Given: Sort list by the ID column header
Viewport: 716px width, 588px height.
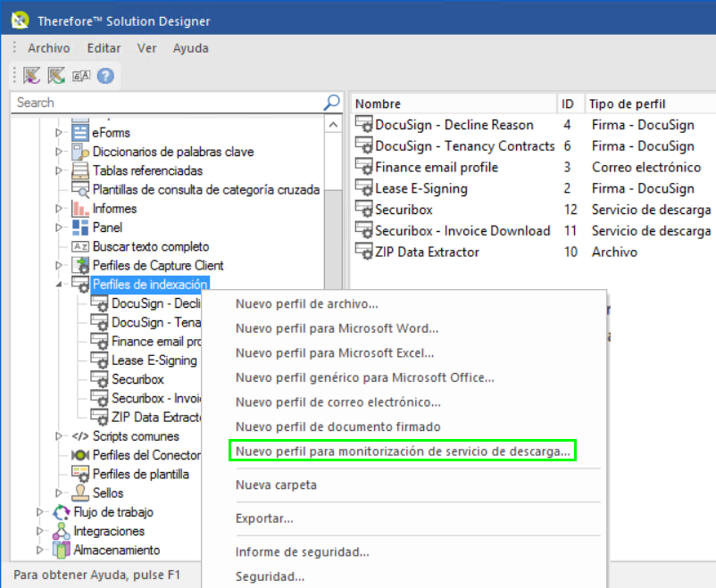Looking at the screenshot, I should (x=570, y=104).
